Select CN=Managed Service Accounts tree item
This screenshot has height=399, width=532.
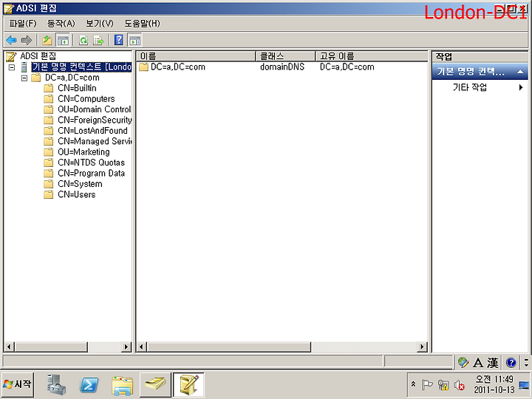pos(95,141)
